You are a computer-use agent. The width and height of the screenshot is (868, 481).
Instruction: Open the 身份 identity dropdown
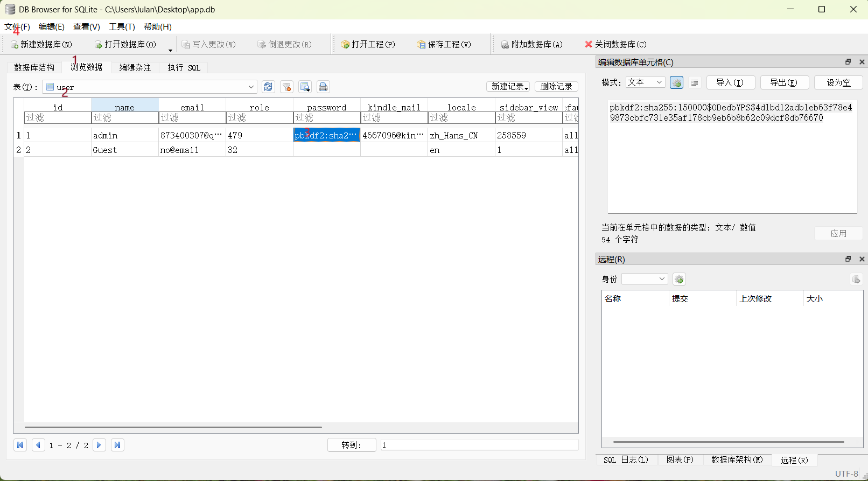point(645,278)
